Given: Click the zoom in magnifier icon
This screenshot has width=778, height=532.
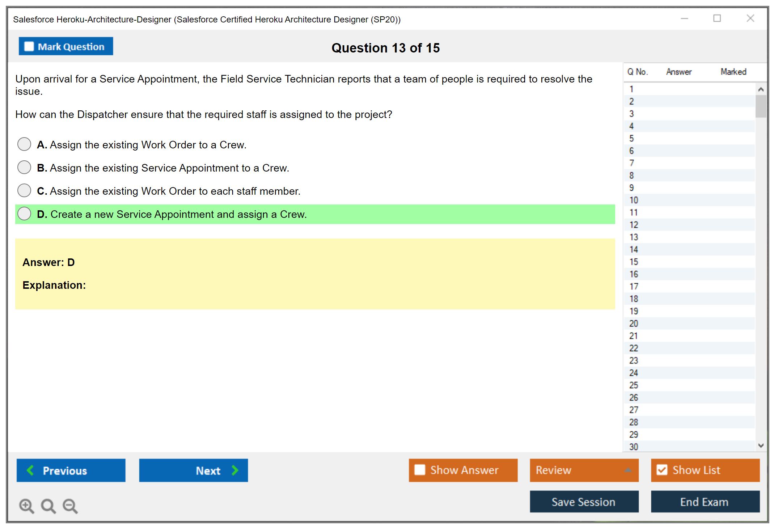Looking at the screenshot, I should [26, 506].
